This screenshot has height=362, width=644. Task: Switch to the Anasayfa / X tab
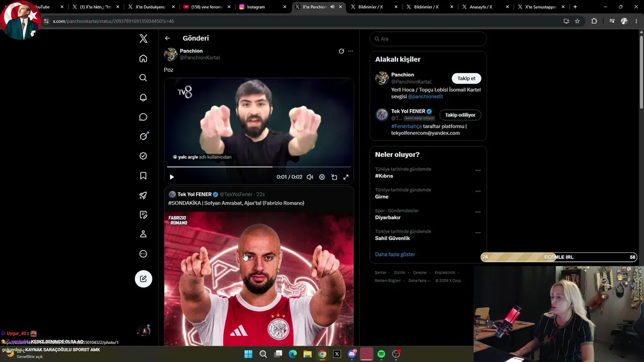coord(486,7)
